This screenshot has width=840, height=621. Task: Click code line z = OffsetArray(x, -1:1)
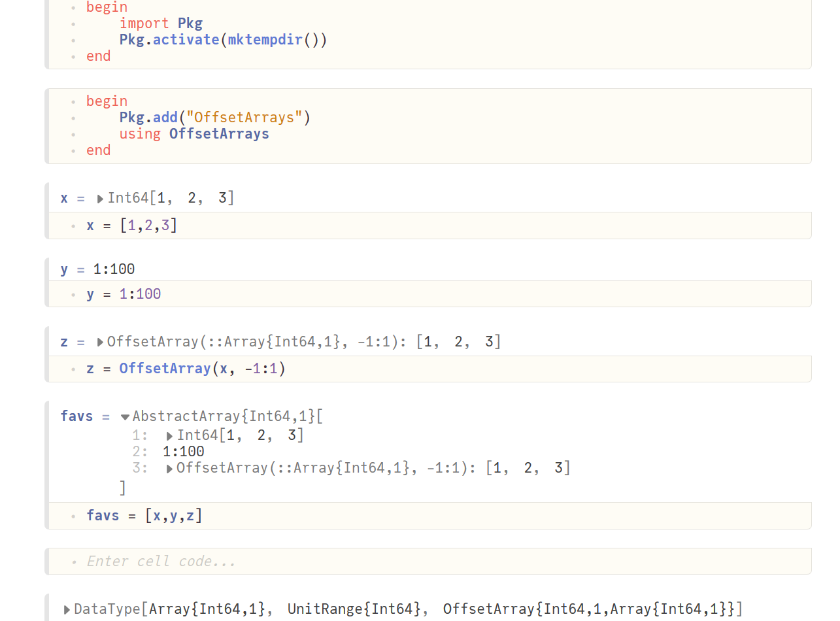click(x=186, y=369)
